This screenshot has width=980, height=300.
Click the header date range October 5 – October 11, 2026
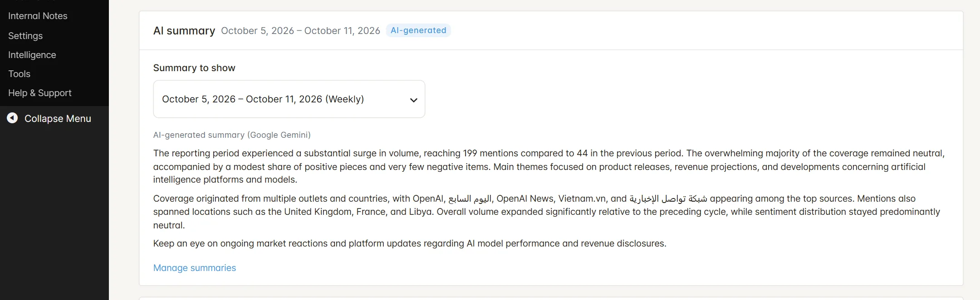(300, 31)
